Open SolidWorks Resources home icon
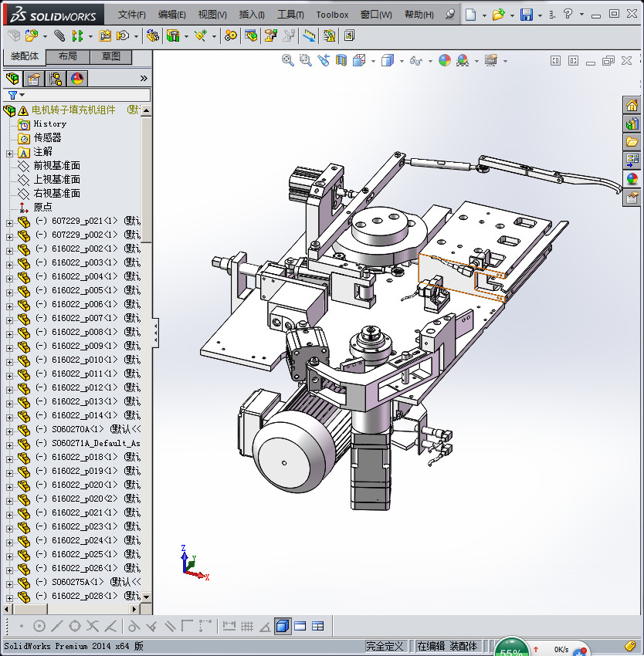 pyautogui.click(x=632, y=106)
